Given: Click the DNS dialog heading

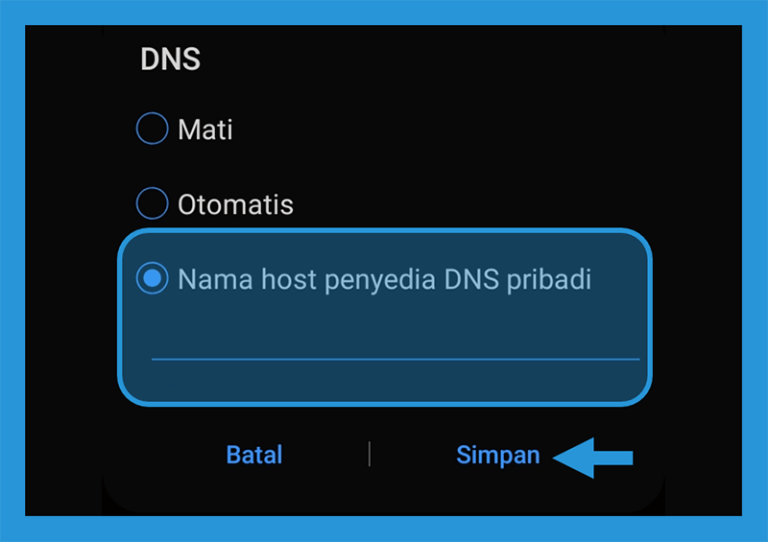Looking at the screenshot, I should pos(170,59).
